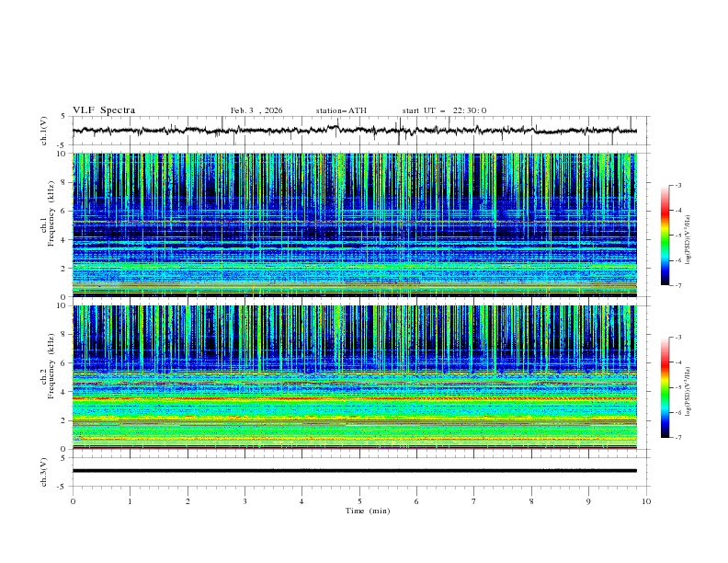Click the 6 kHz tick label on ch.2 axis
728x563 pixels.
[x=65, y=363]
